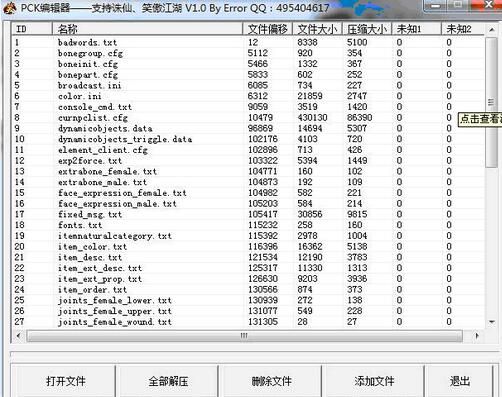The image size is (502, 397).
Task: Select the item_ext_desc.txt entry
Action: tap(248, 268)
